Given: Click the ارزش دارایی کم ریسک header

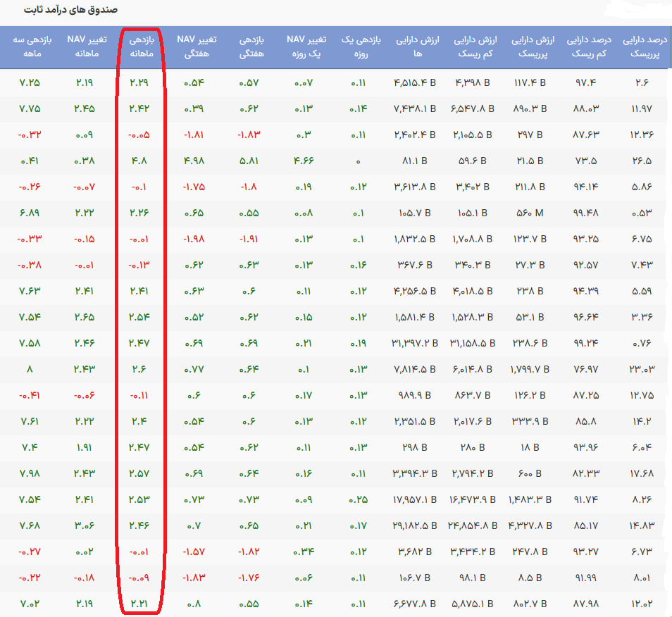Looking at the screenshot, I should click(471, 46).
